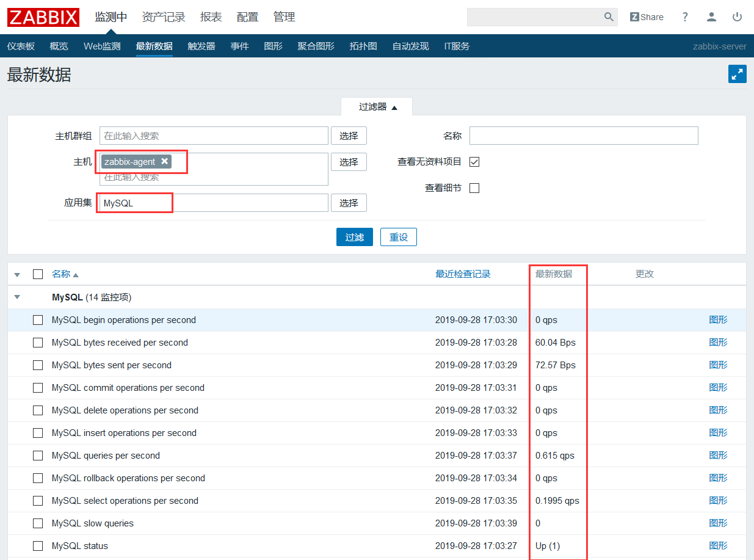This screenshot has width=754, height=560.
Task: Click '选择' button for 应用集
Action: tap(349, 203)
